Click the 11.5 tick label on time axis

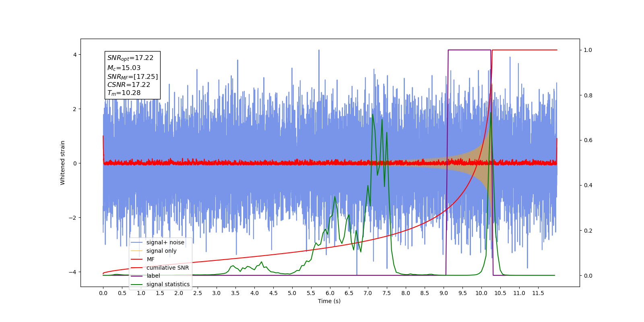point(538,293)
